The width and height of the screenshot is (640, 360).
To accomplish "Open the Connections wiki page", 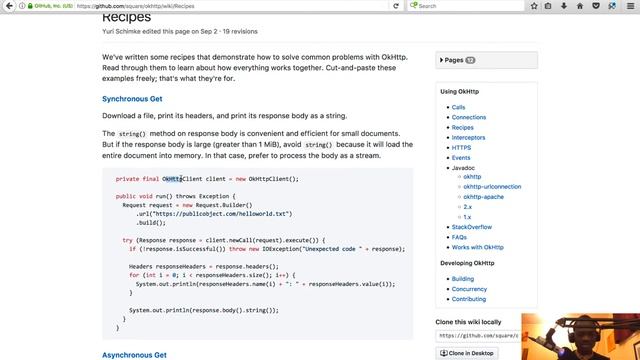I will [469, 117].
